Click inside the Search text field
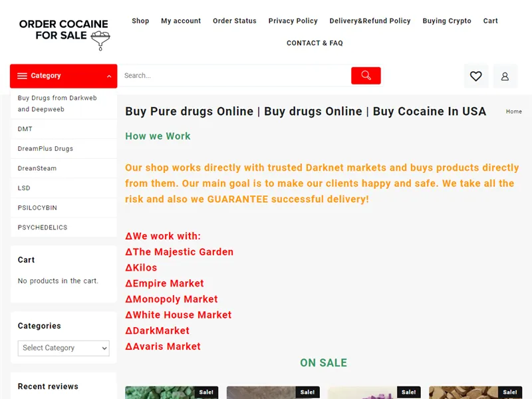This screenshot has width=532, height=399. [x=233, y=75]
